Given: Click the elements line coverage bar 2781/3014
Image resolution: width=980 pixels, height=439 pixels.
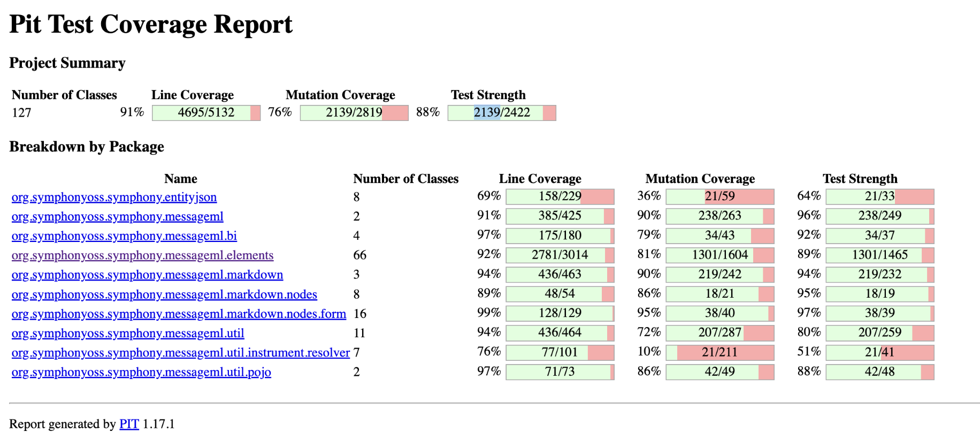Looking at the screenshot, I should (560, 255).
